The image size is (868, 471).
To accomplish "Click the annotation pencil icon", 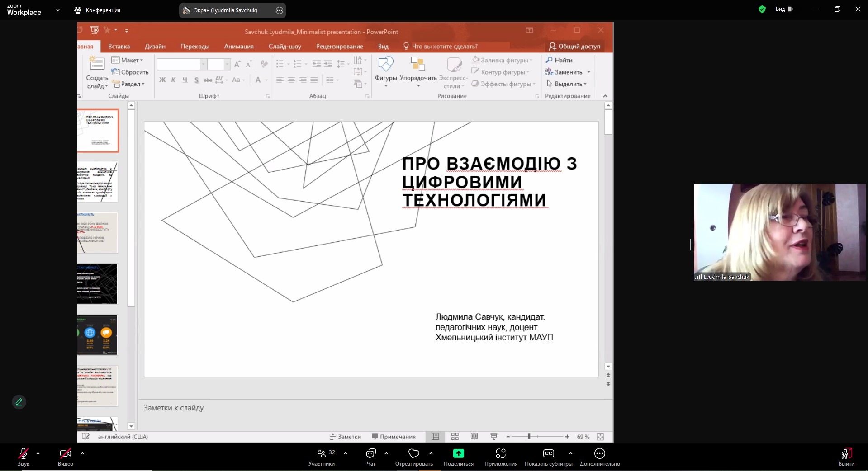I will [x=19, y=402].
